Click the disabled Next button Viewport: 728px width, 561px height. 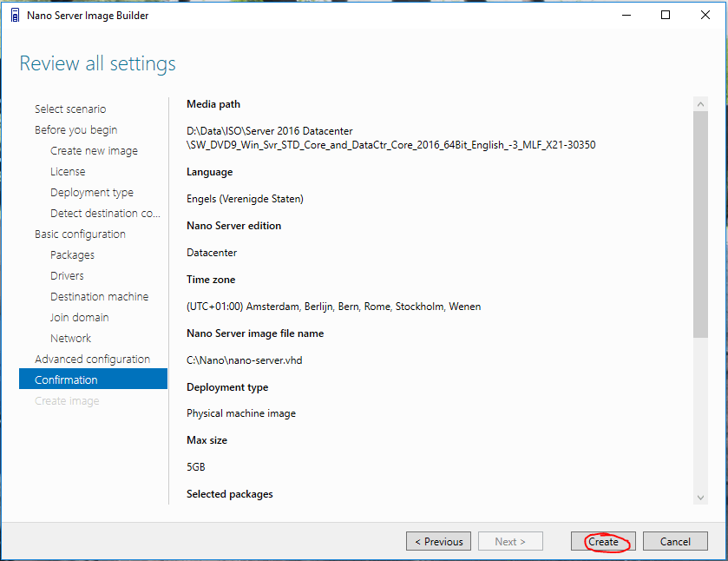pyautogui.click(x=510, y=542)
